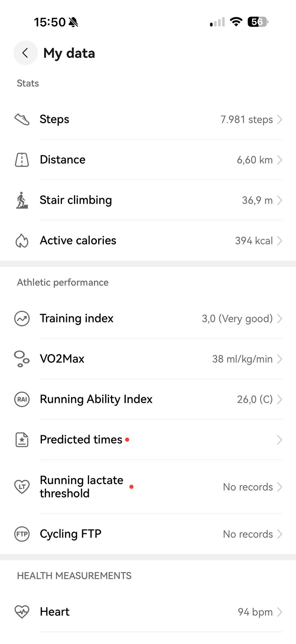This screenshot has width=296, height=644.
Task: Tap the Cycling FTP circle icon
Action: click(x=22, y=534)
